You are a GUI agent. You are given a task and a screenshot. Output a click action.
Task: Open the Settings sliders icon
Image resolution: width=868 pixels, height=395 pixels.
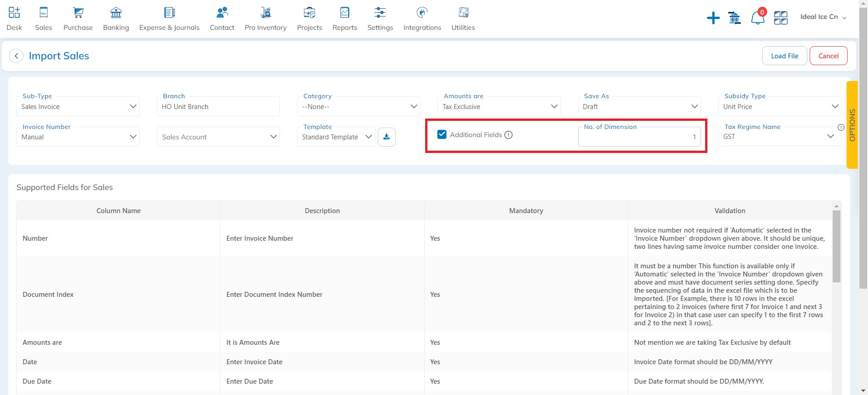[380, 13]
